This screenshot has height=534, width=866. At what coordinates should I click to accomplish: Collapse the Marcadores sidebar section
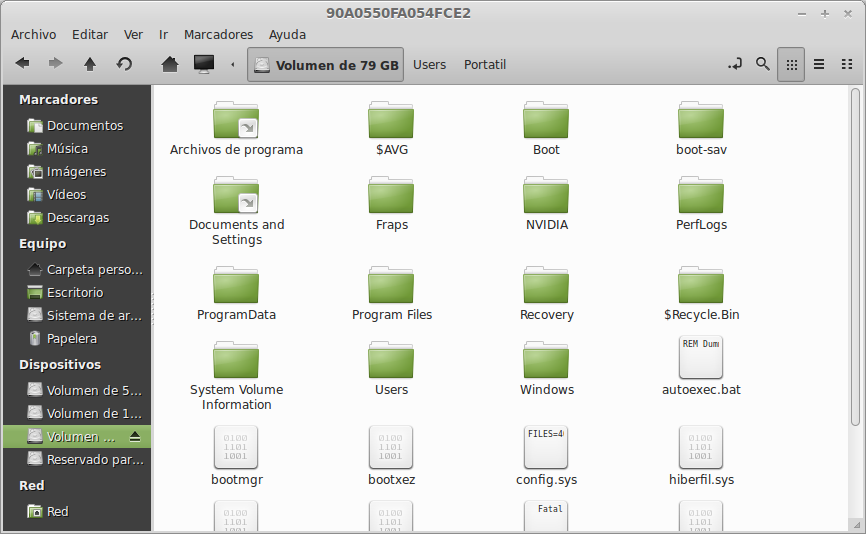[x=58, y=99]
